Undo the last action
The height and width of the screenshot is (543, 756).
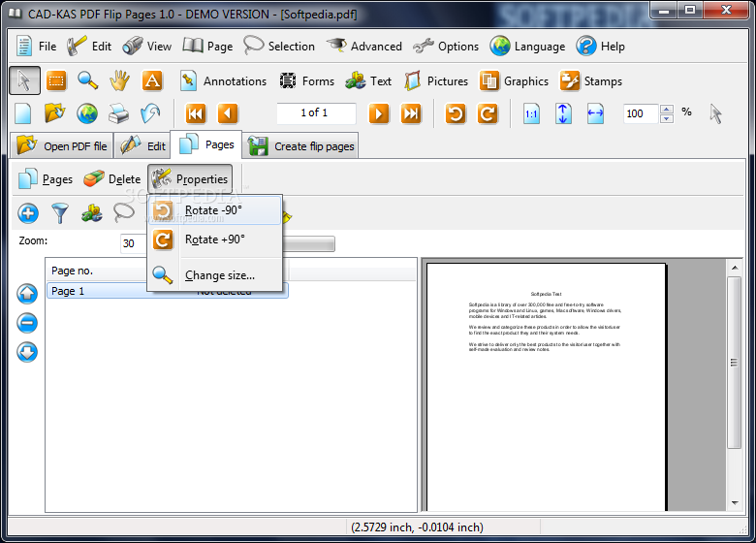pos(150,113)
